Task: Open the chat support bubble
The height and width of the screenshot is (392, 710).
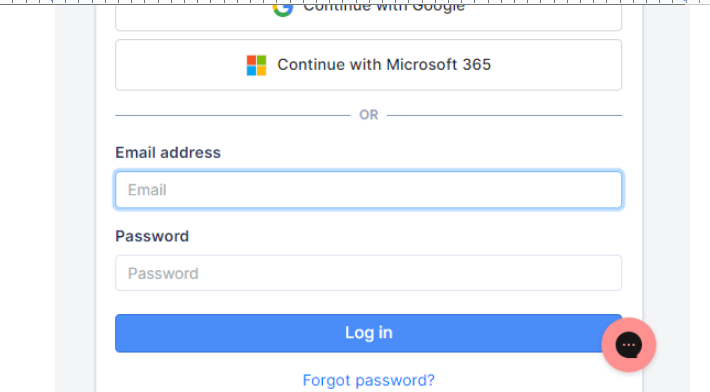Action: click(x=628, y=345)
